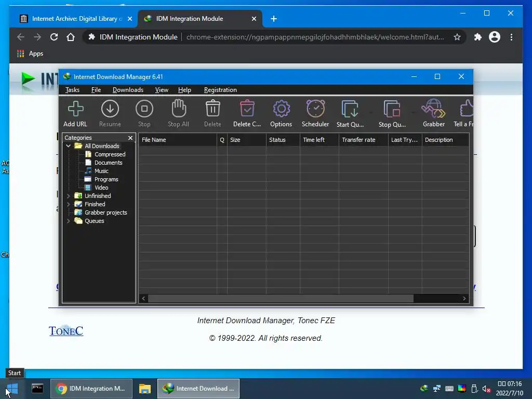Open a new Chrome tab
This screenshot has width=532, height=399.
pyautogui.click(x=273, y=19)
